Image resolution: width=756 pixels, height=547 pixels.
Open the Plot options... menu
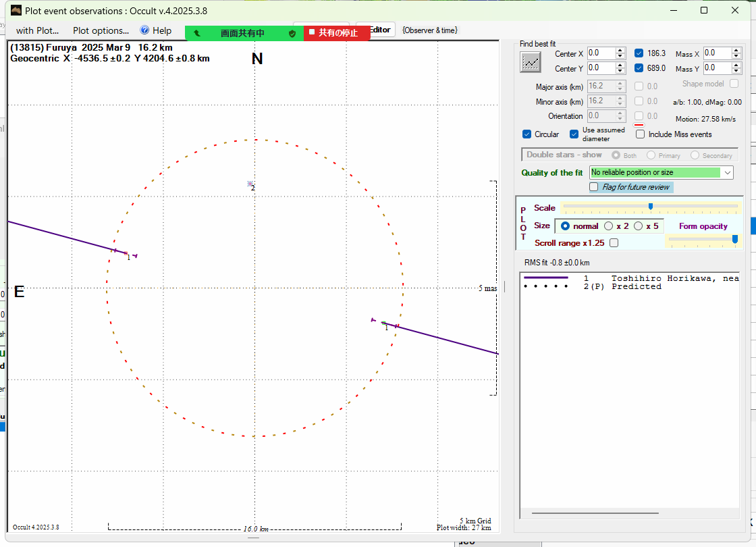[101, 30]
